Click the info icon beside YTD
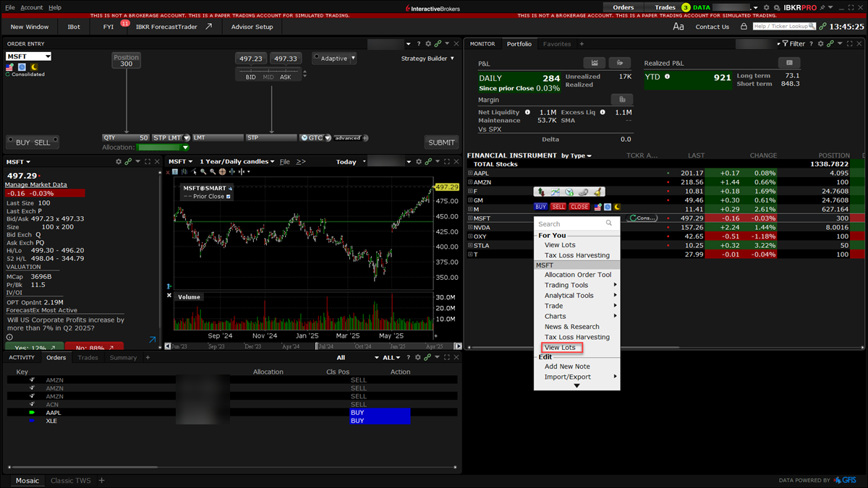Image resolution: width=868 pixels, height=488 pixels. tap(667, 77)
